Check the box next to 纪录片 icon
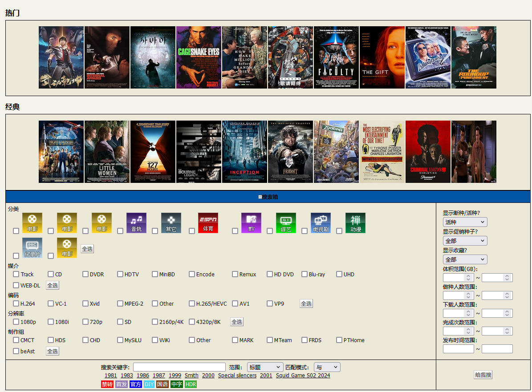Viewport: 532px width, 392px height. coord(16,256)
